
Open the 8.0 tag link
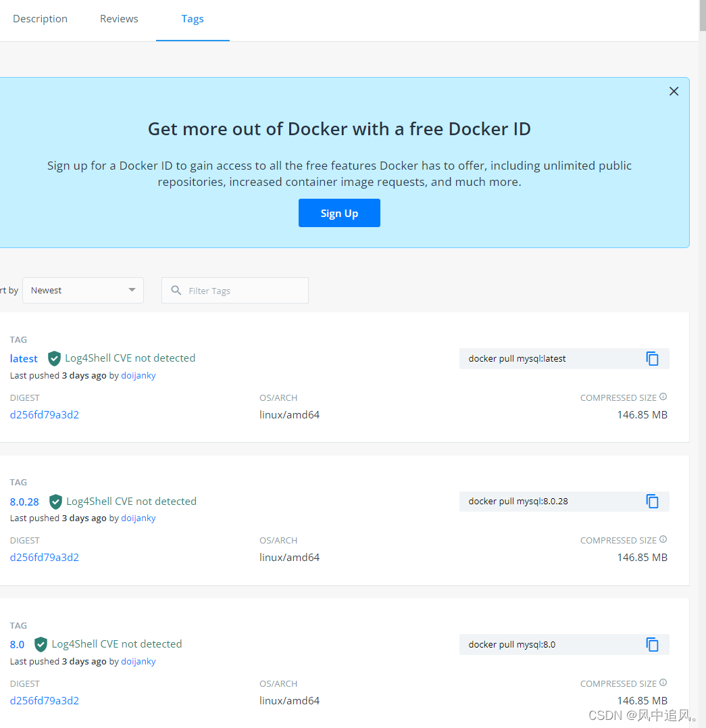pyautogui.click(x=17, y=644)
